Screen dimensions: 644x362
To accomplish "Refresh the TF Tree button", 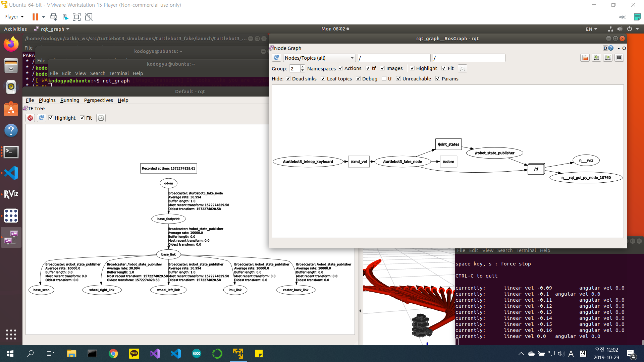I will (x=41, y=118).
